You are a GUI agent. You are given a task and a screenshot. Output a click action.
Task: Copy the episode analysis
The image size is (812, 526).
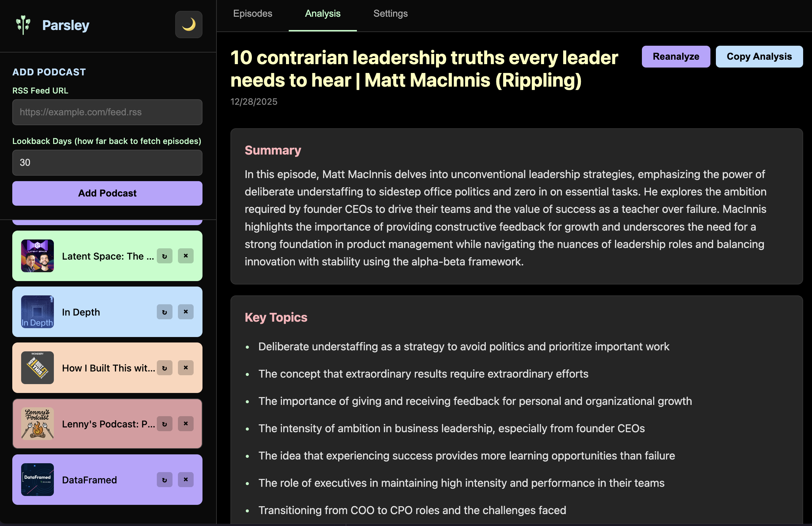point(759,56)
